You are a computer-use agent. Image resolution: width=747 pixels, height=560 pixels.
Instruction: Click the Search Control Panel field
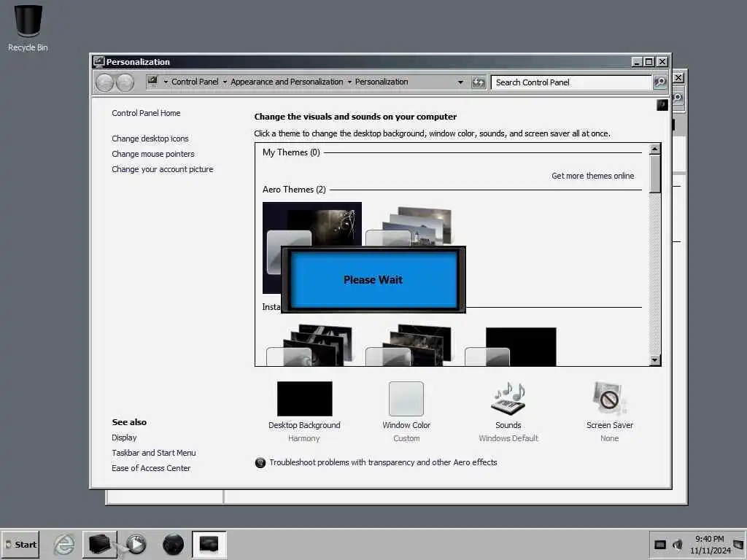[571, 82]
